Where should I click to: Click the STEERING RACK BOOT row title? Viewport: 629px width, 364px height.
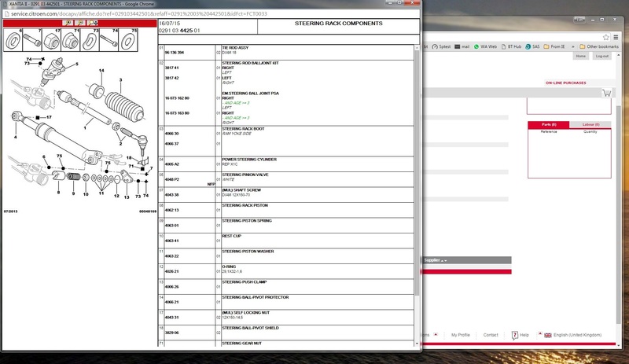coord(243,129)
